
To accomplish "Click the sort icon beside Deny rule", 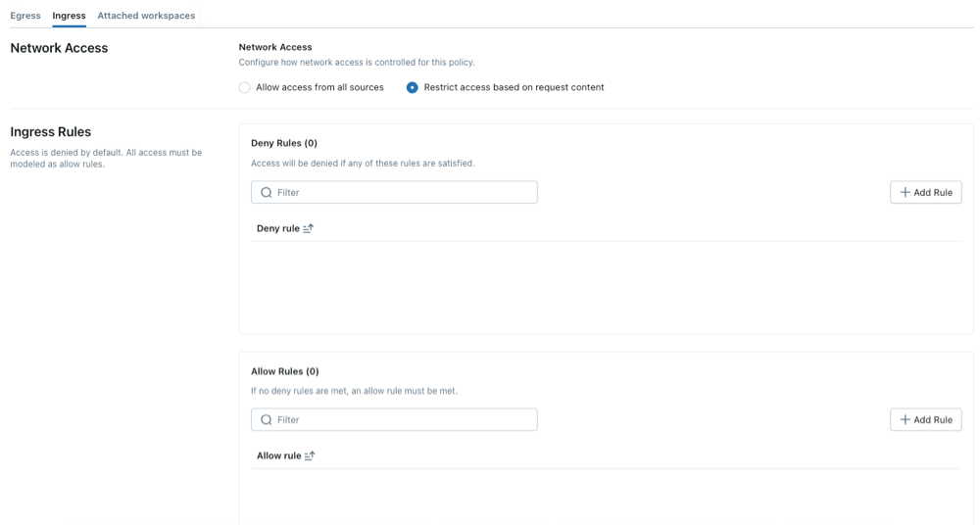I will pos(308,228).
